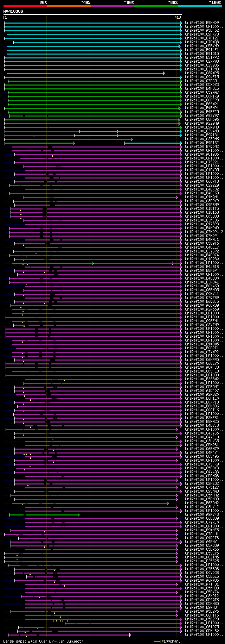Click the UniRef100_B3NB41 label

202,282
